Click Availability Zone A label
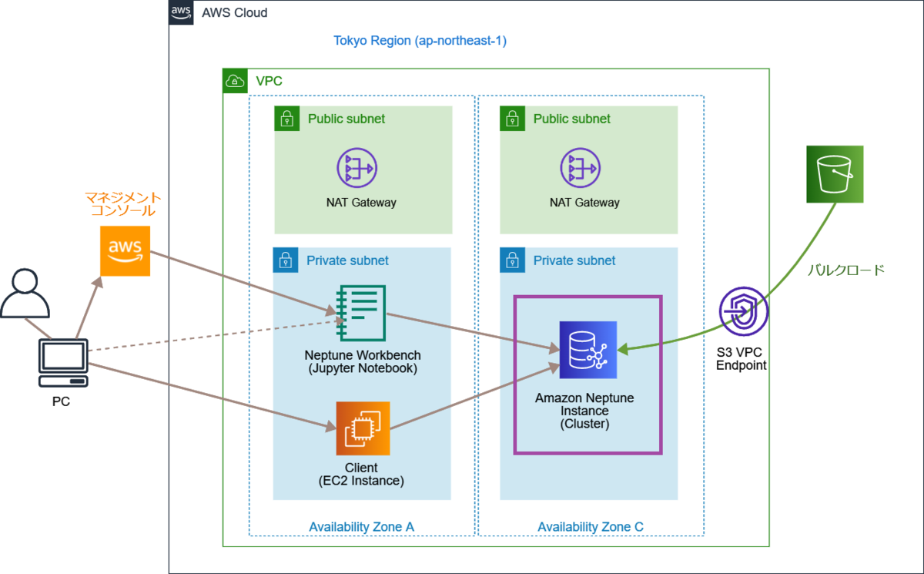The width and height of the screenshot is (924, 574). [361, 526]
